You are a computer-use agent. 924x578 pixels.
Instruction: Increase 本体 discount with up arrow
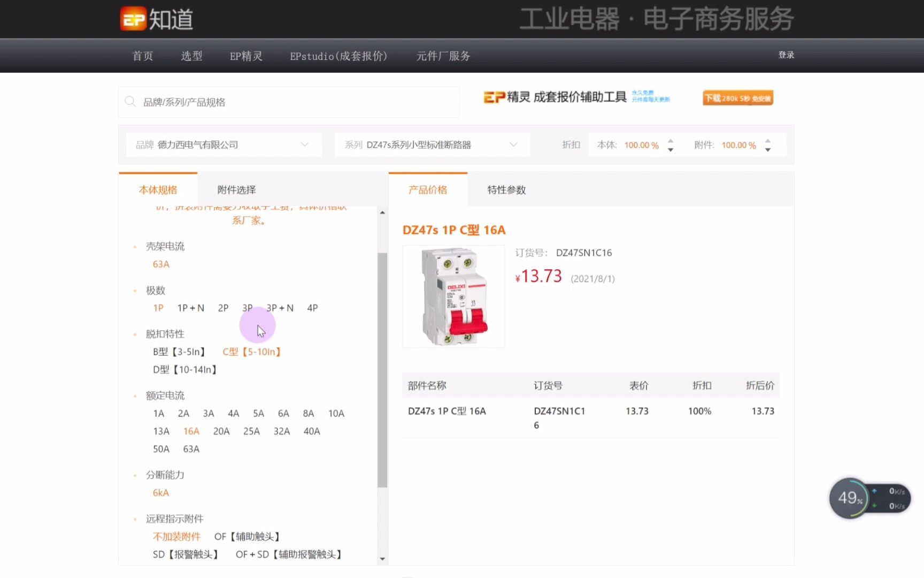tap(671, 141)
